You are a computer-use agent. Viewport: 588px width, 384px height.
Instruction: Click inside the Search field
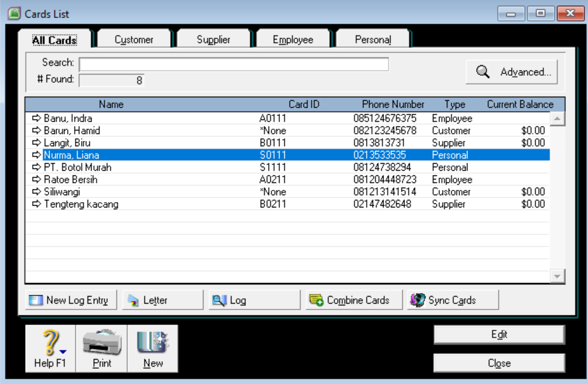pos(233,64)
